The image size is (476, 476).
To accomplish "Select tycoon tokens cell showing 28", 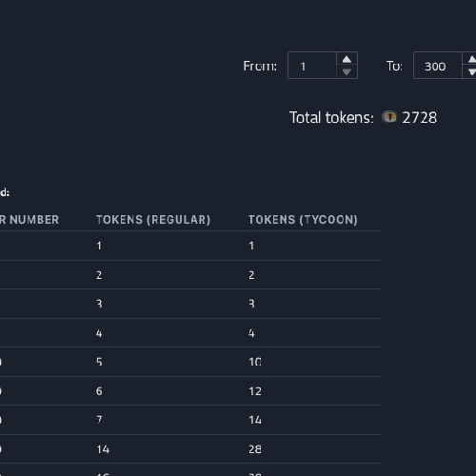I will tap(255, 449).
